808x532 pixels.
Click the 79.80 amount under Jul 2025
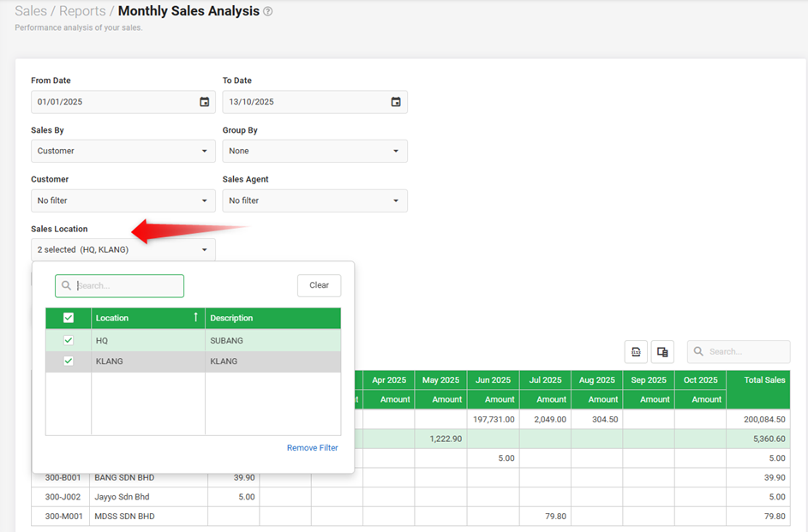[x=545, y=516]
